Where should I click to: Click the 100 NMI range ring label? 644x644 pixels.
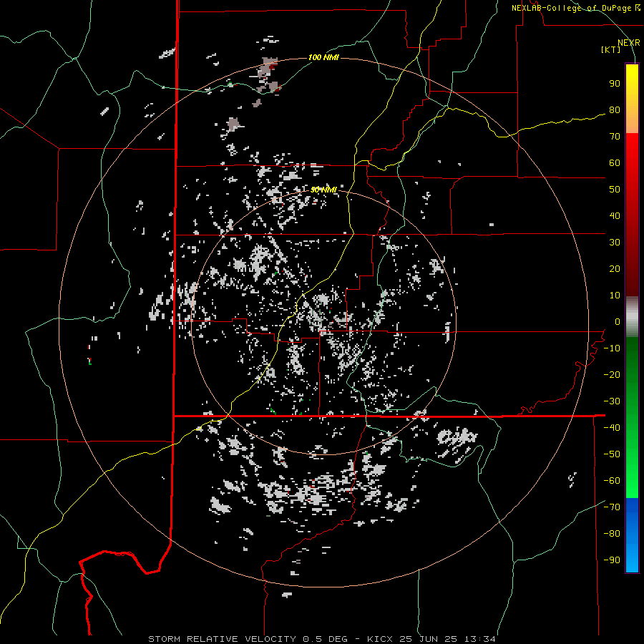coord(323,57)
